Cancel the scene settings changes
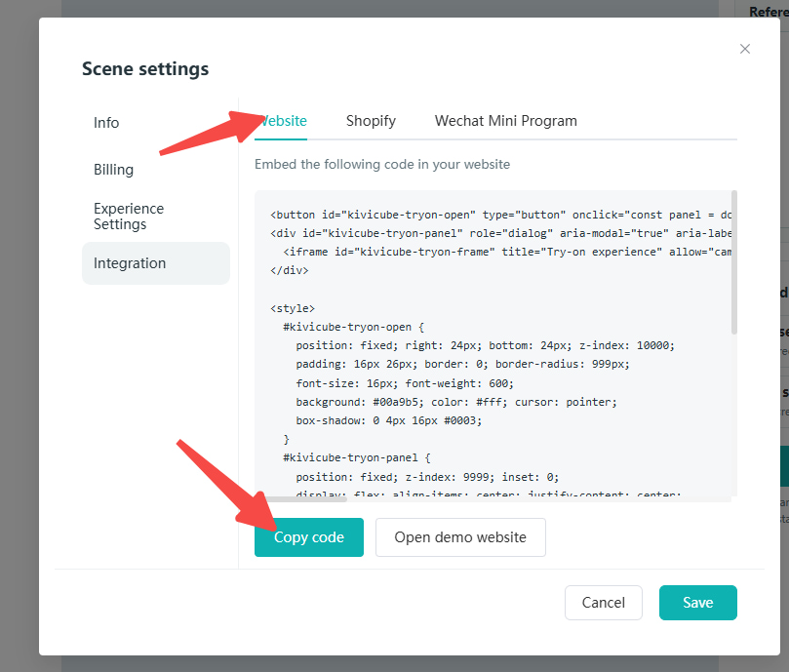 click(604, 603)
